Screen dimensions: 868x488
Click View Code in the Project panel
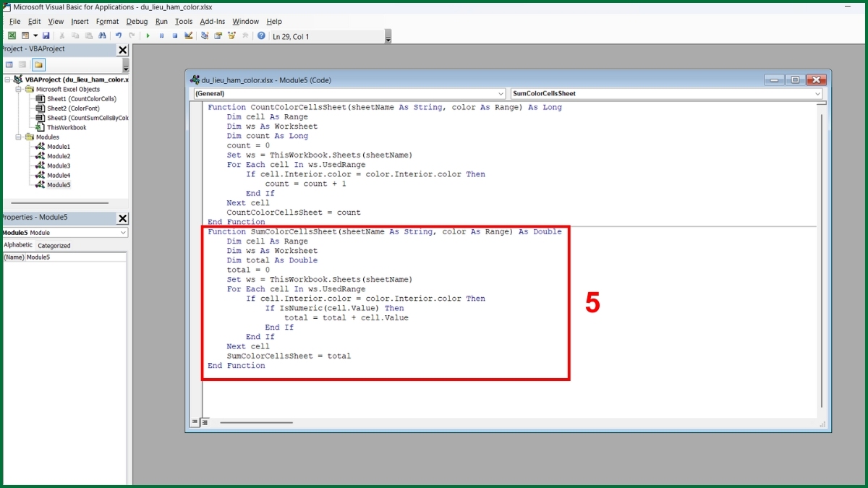(9, 64)
